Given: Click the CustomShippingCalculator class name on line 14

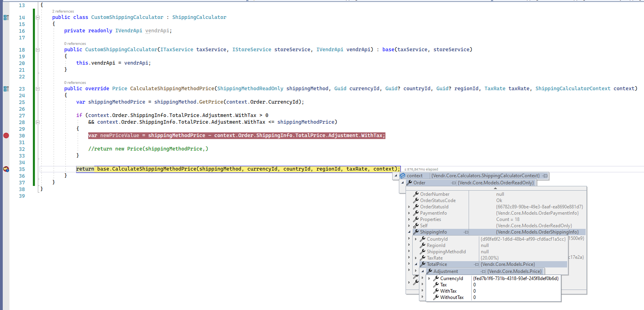Looking at the screenshot, I should tap(127, 17).
